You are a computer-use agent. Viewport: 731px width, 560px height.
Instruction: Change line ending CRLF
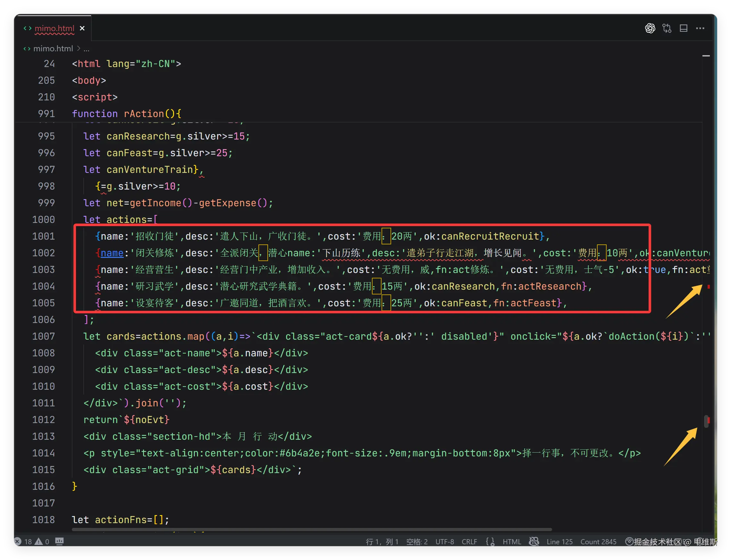pyautogui.click(x=469, y=542)
